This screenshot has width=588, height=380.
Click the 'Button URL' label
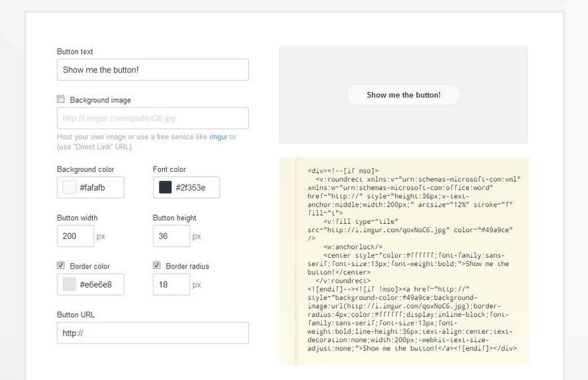point(75,314)
